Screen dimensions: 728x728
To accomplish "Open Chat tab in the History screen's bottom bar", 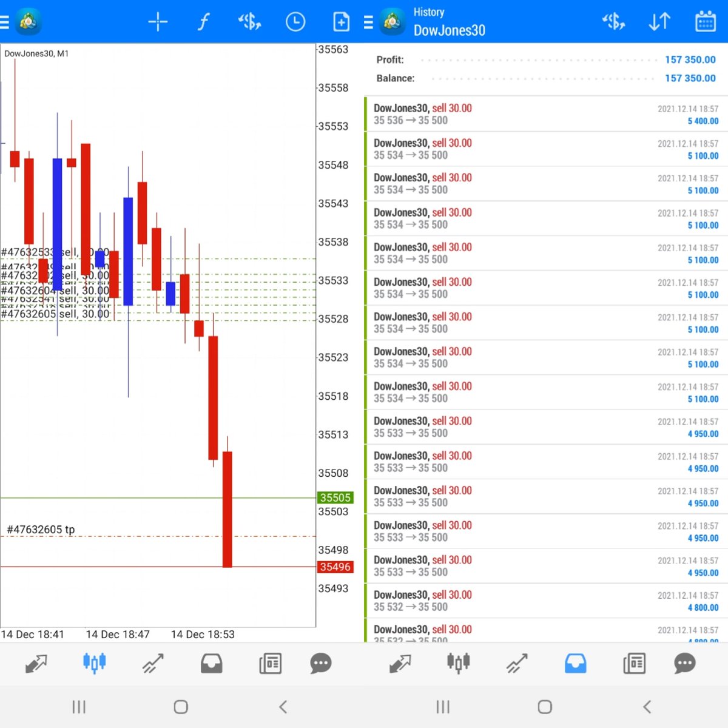I will pyautogui.click(x=684, y=664).
